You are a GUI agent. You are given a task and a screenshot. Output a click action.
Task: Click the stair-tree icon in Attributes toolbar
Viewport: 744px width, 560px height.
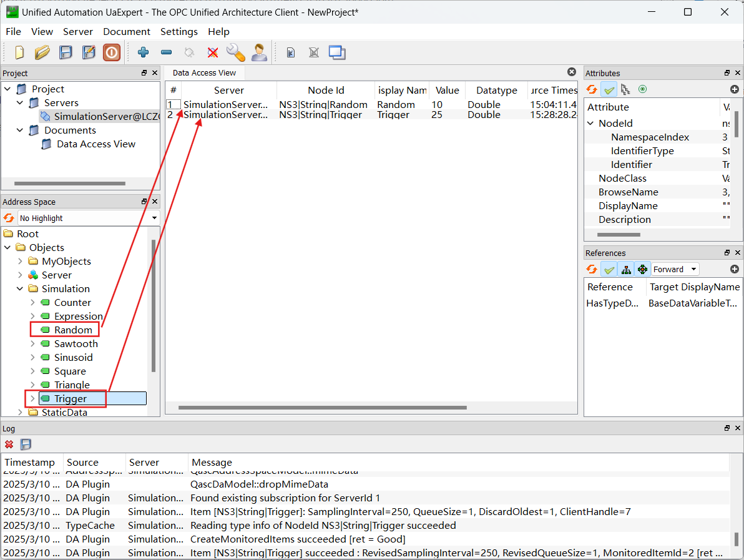(625, 89)
